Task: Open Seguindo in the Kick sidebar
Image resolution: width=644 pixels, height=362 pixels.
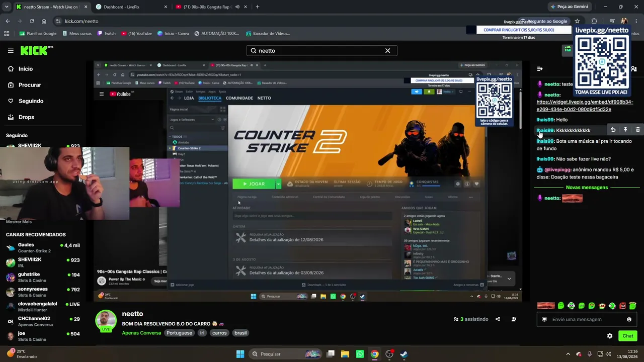Action: (26, 101)
